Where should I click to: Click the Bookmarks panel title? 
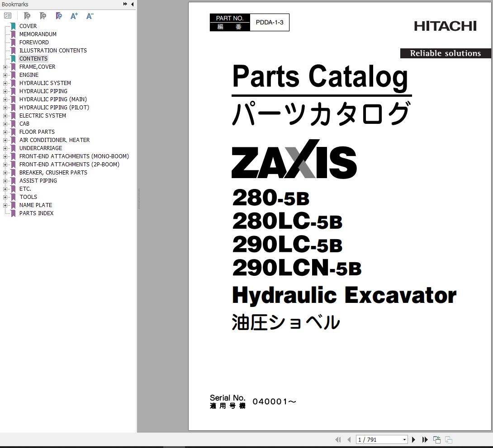15,5
